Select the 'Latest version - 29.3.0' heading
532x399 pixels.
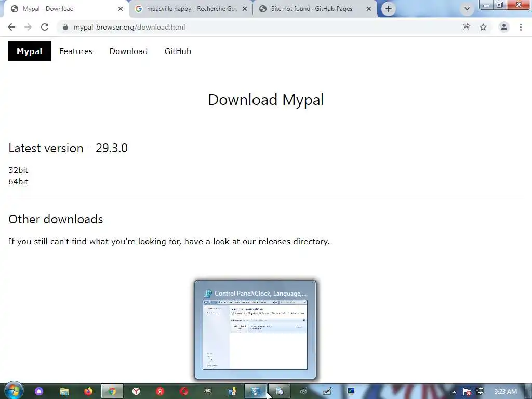[x=68, y=148]
